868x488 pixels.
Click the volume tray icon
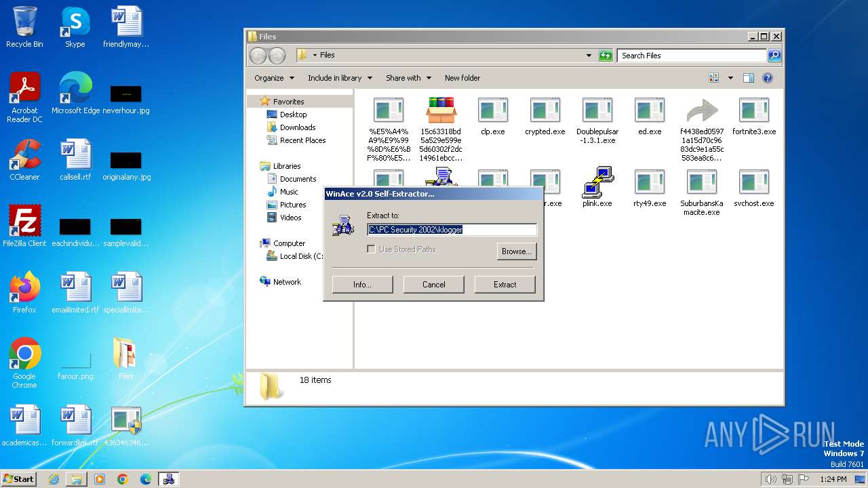770,479
